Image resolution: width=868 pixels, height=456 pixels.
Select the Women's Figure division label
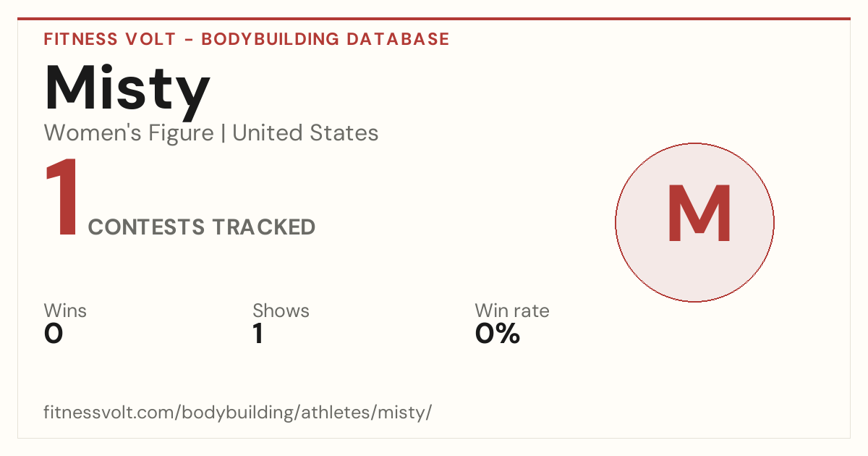[129, 133]
